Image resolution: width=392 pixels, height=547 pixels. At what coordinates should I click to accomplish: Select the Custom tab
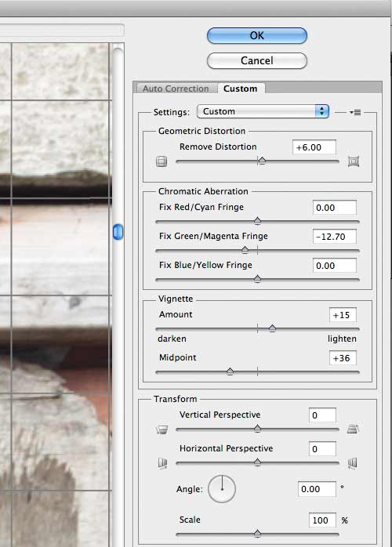coord(241,89)
